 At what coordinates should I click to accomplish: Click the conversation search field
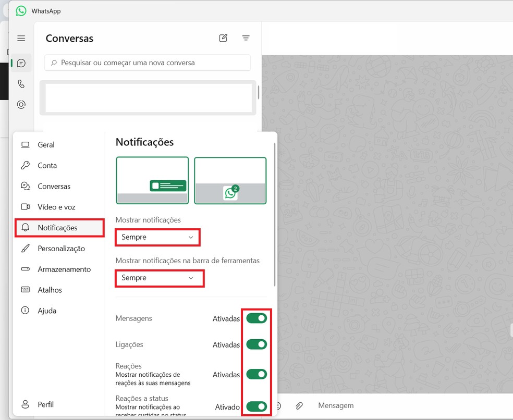148,62
